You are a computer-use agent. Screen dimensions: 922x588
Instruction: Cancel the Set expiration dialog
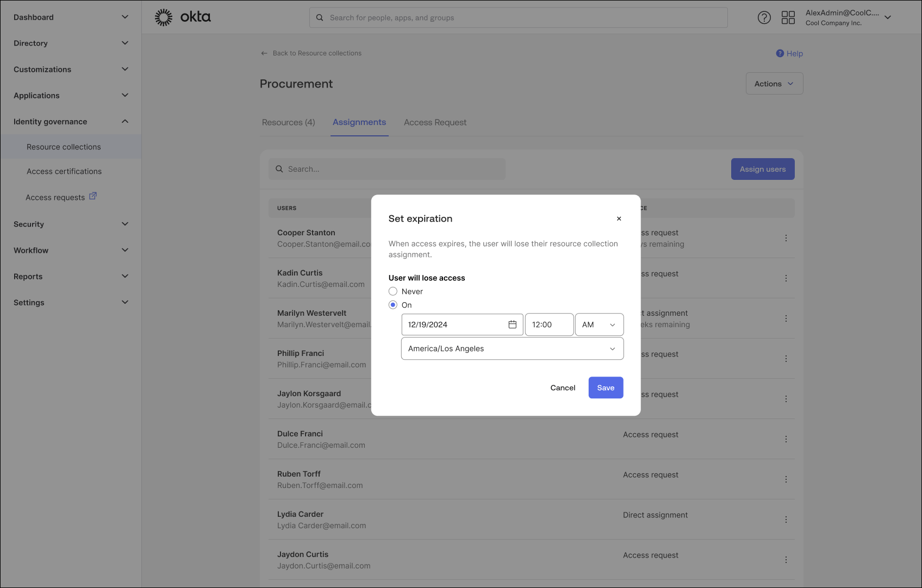click(x=563, y=387)
